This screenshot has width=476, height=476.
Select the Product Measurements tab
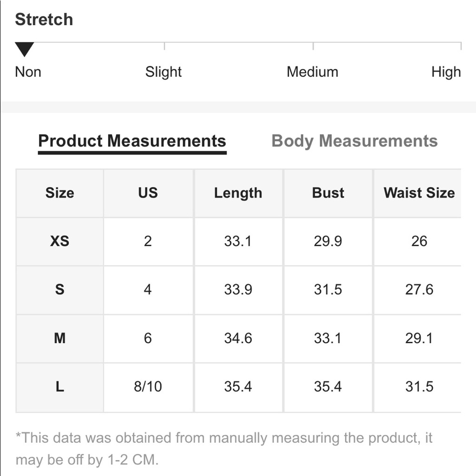132,141
